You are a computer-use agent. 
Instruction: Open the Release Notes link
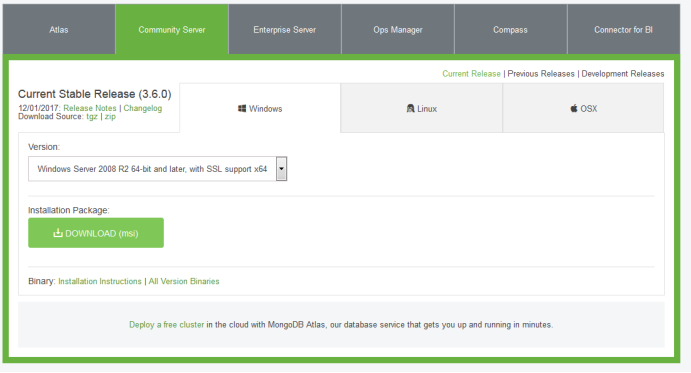tap(90, 108)
